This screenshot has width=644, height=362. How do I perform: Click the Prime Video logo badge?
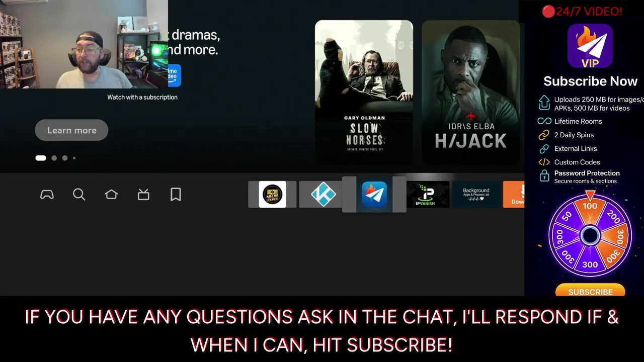(174, 75)
